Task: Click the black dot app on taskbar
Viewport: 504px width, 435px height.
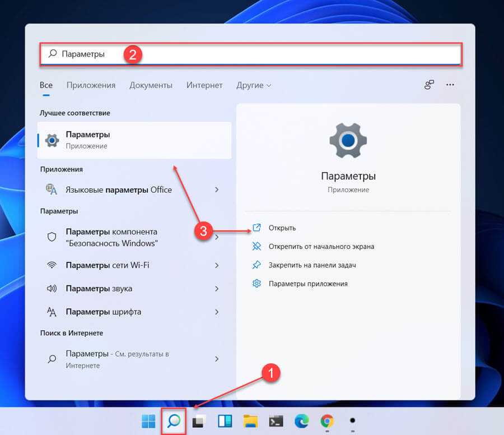Action: coord(353,420)
